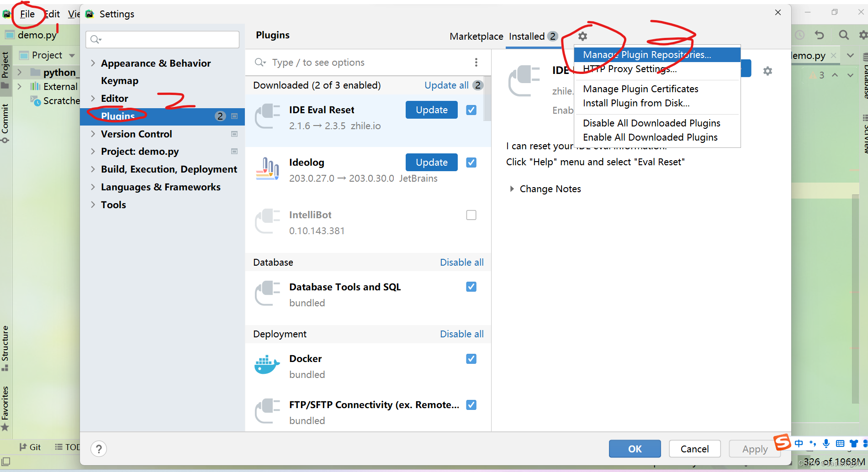Click the gear icon beside plugin details
Image resolution: width=868 pixels, height=472 pixels.
[x=767, y=71]
